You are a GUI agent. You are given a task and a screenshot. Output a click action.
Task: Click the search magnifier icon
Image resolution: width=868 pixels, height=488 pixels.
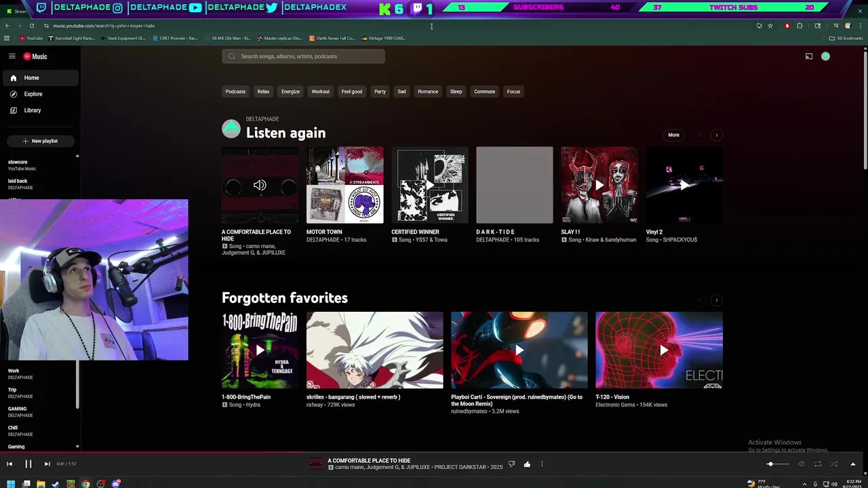(x=232, y=56)
